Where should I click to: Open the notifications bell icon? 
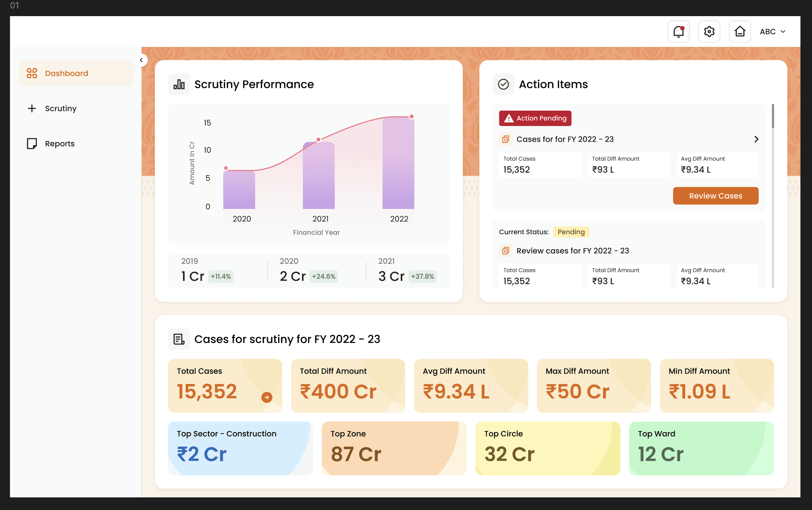tap(678, 31)
